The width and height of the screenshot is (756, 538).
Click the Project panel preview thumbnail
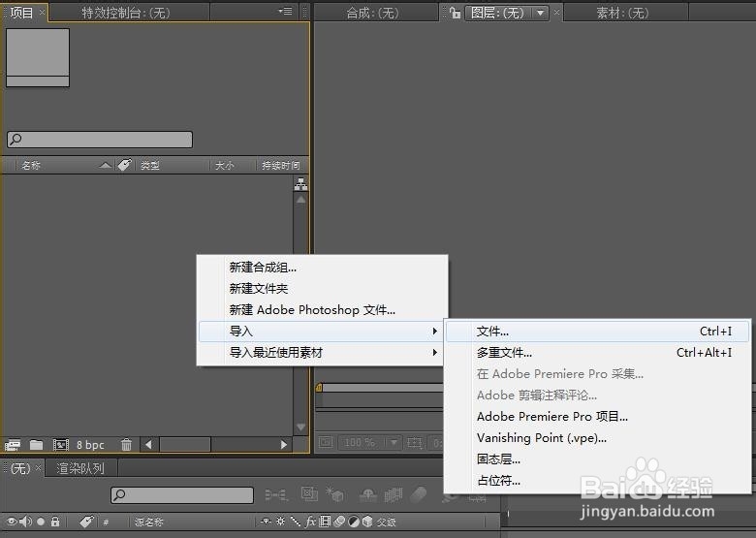tap(38, 57)
